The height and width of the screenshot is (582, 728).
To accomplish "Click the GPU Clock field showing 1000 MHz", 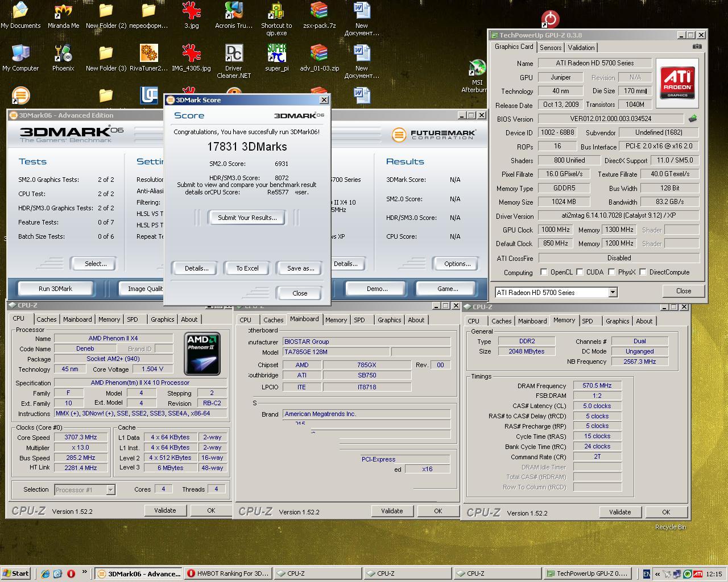I will point(556,230).
